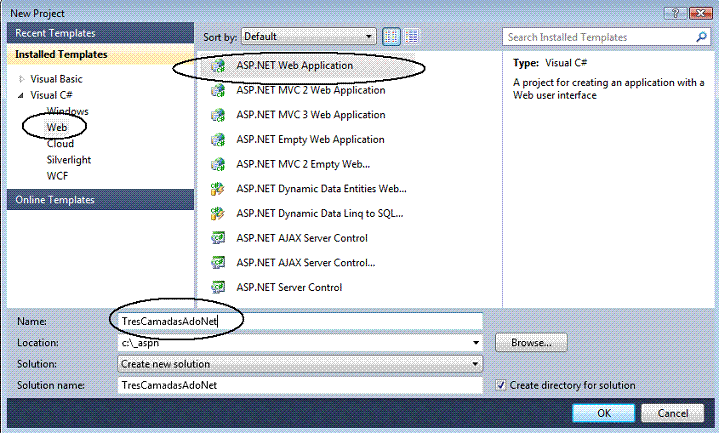
Task: Click the help question mark button
Action: point(675,13)
